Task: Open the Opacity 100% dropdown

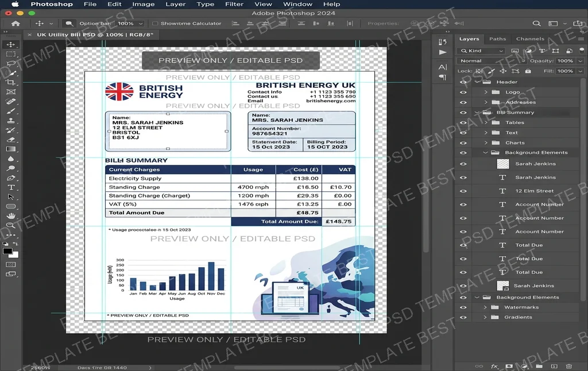Action: [581, 61]
